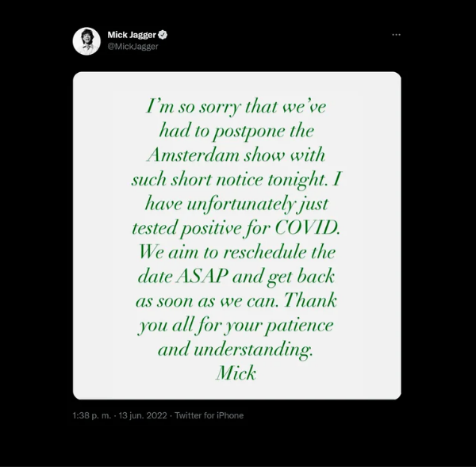Click the line 'We aim to reschedule the'
476x470 pixels.
[x=236, y=252]
